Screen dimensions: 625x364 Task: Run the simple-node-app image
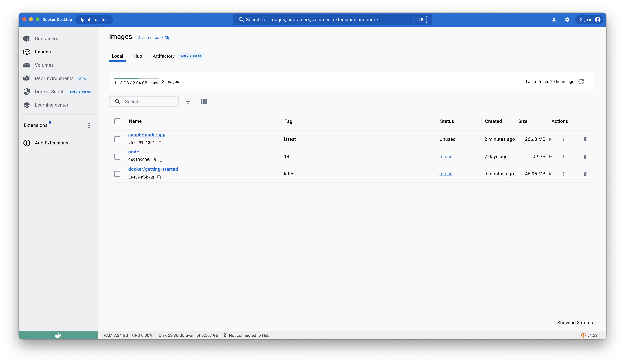[x=550, y=139]
